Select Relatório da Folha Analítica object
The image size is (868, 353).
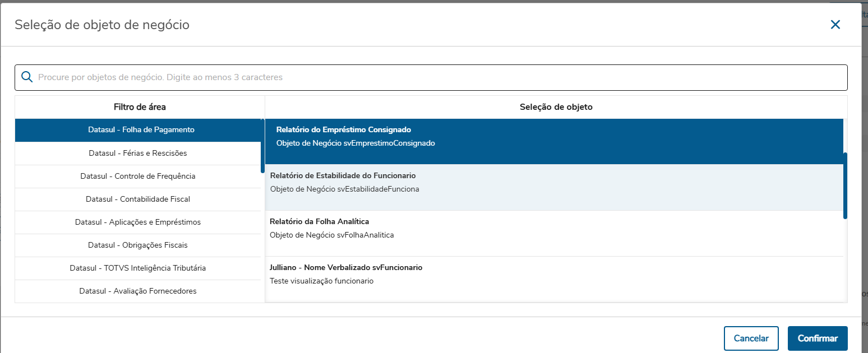point(553,229)
